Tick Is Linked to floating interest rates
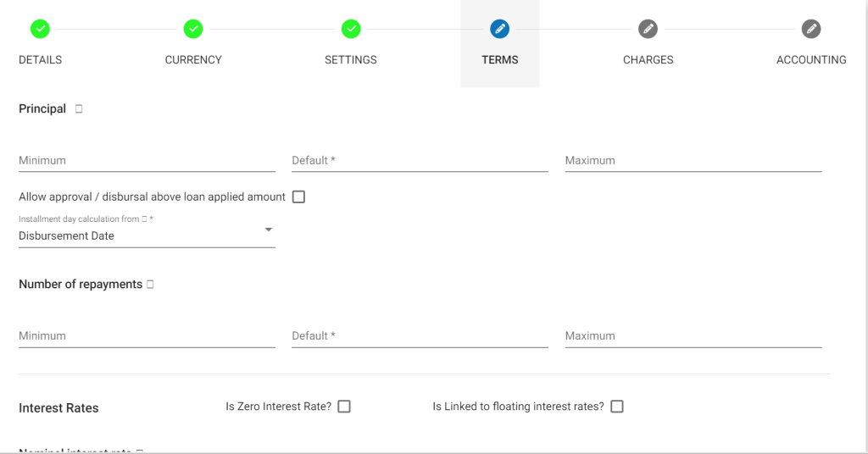Screen dimensions: 868x454 pyautogui.click(x=617, y=407)
